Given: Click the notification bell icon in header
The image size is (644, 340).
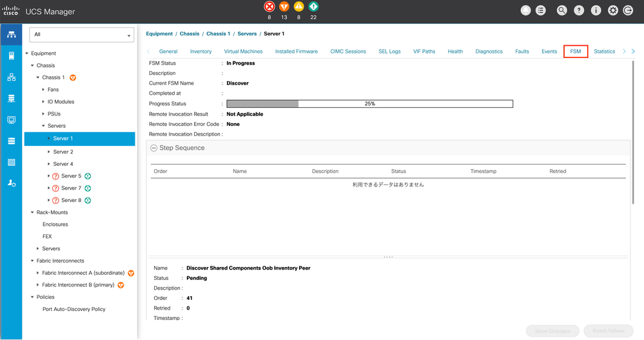Looking at the screenshot, I should click(525, 11).
